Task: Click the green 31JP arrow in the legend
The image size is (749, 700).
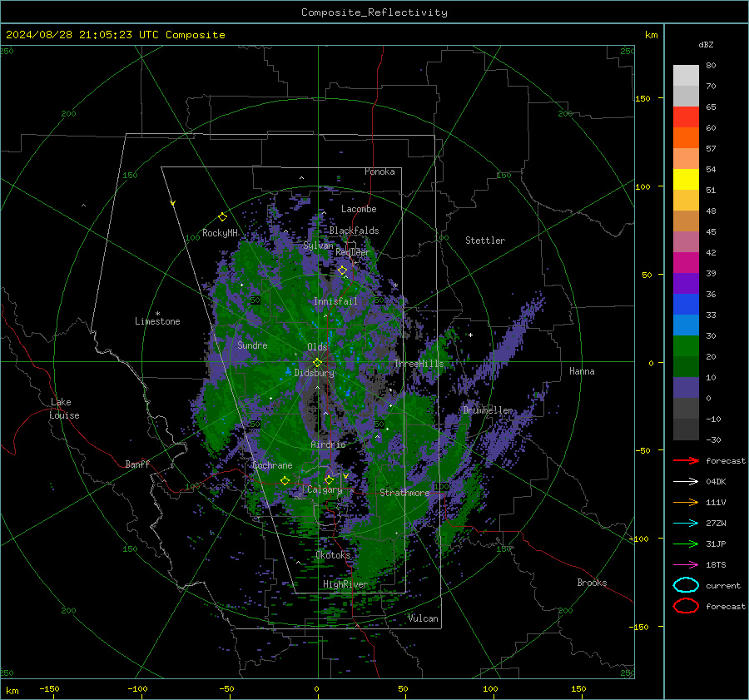Action: click(686, 544)
